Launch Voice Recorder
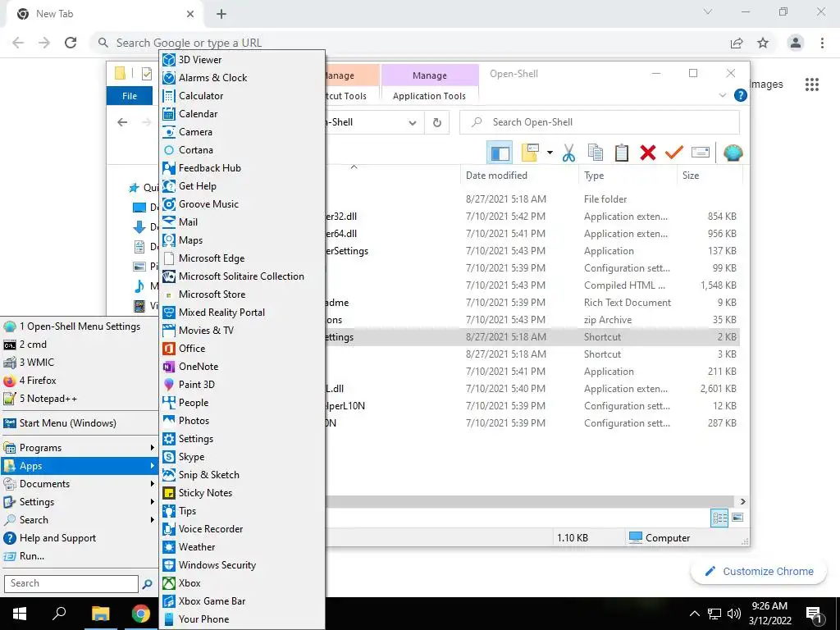 coord(242,529)
